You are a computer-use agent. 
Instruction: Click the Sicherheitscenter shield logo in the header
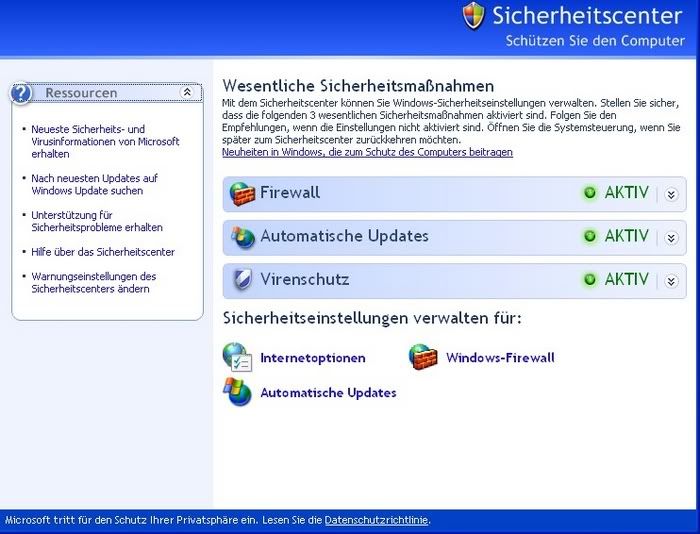[x=474, y=16]
